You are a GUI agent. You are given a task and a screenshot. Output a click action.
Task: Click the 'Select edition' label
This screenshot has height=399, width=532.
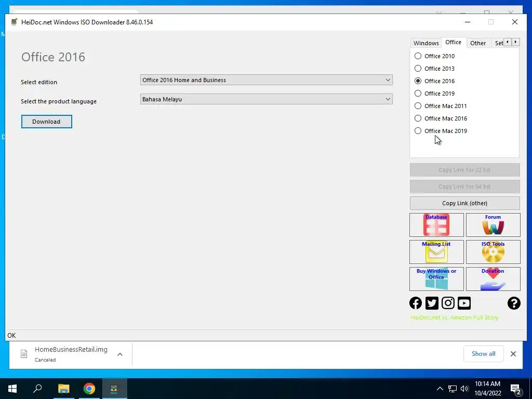[39, 82]
